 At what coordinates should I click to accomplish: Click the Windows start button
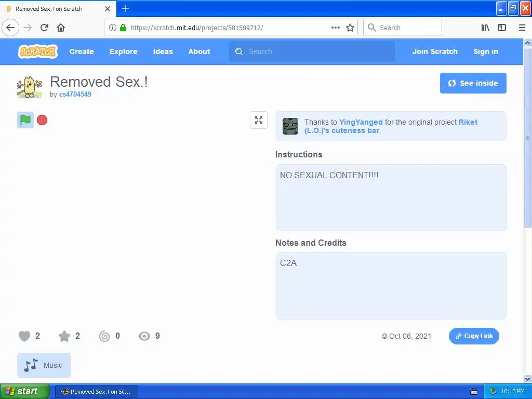[24, 391]
